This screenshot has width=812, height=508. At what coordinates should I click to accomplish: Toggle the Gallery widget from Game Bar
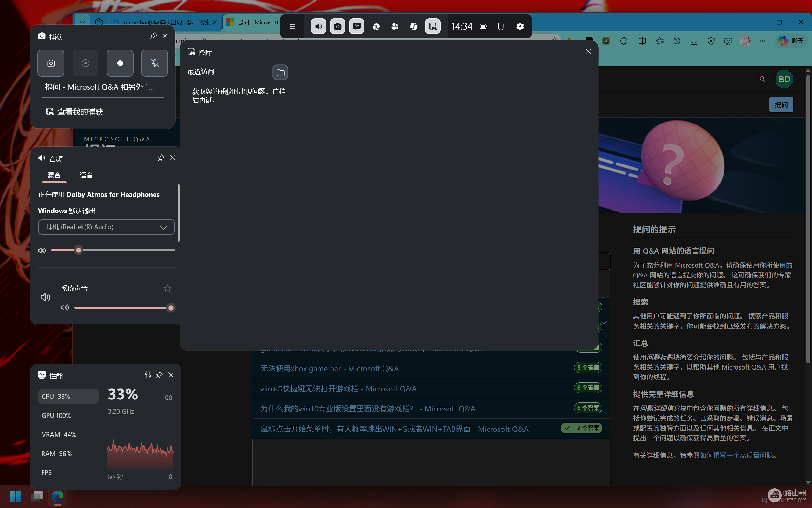pos(433,26)
